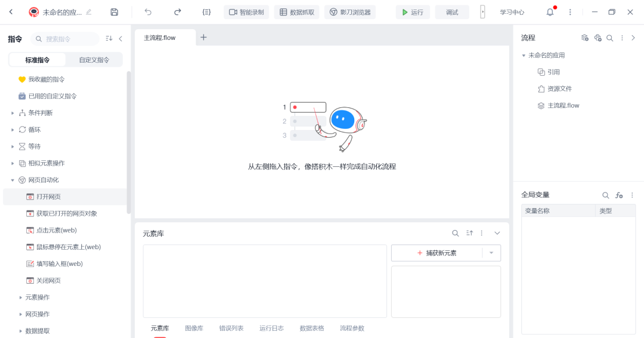This screenshot has height=338, width=644.
Task: Open 引用 in the flow tree
Action: pos(549,72)
